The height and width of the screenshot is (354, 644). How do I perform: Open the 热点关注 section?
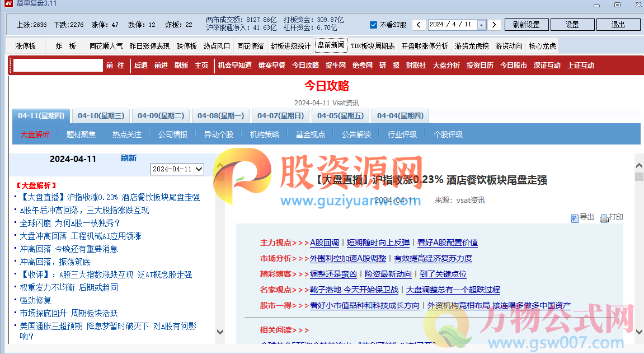click(x=127, y=134)
